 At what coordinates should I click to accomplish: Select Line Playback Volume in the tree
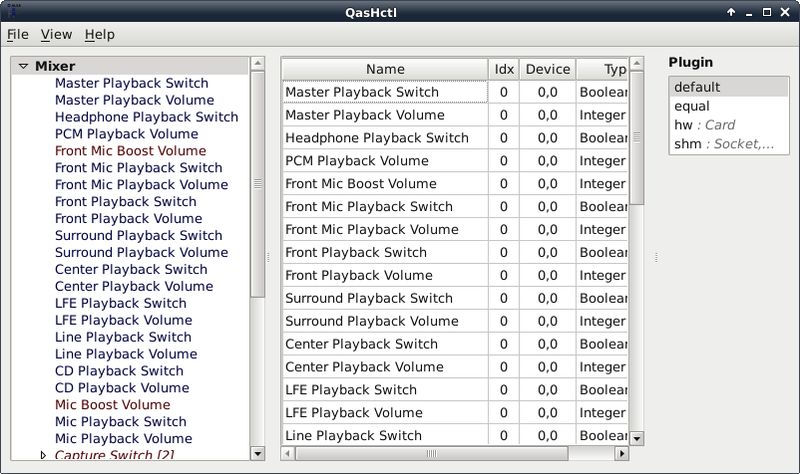pos(126,353)
